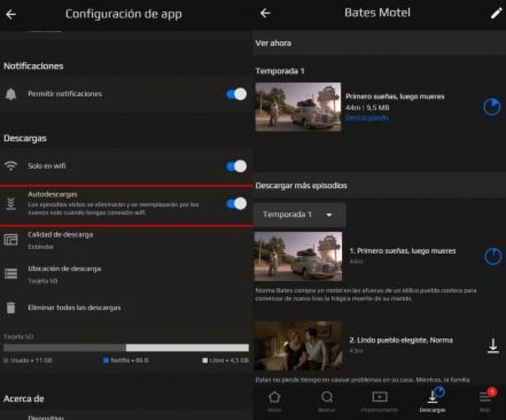Expand the Temporada 1 dropdown
Image resolution: width=506 pixels, height=420 pixels.
[299, 215]
